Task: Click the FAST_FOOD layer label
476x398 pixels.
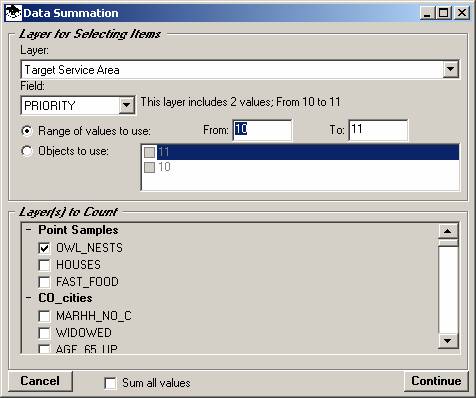Action: (x=87, y=282)
